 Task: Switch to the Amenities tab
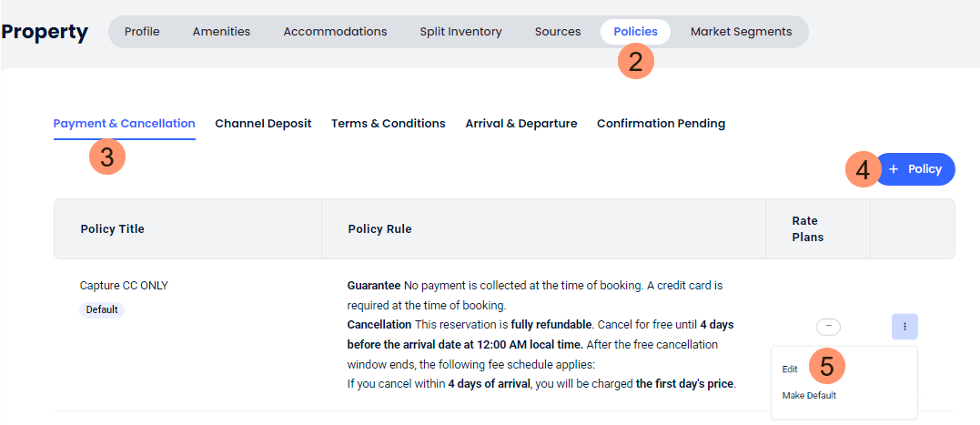221,32
